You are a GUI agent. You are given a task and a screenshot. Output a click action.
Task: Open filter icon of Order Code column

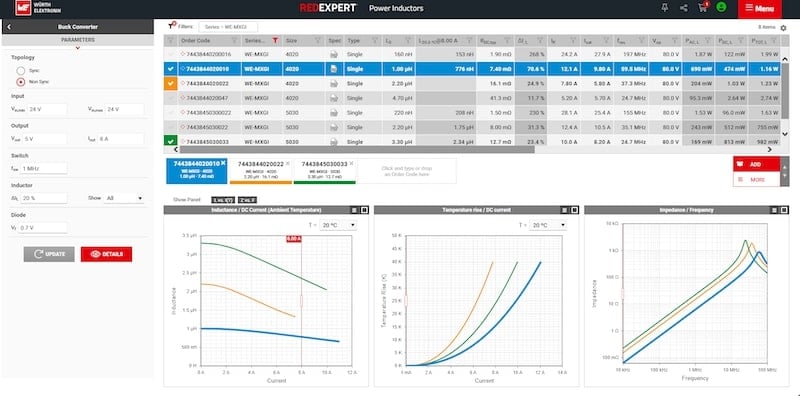pyautogui.click(x=234, y=40)
